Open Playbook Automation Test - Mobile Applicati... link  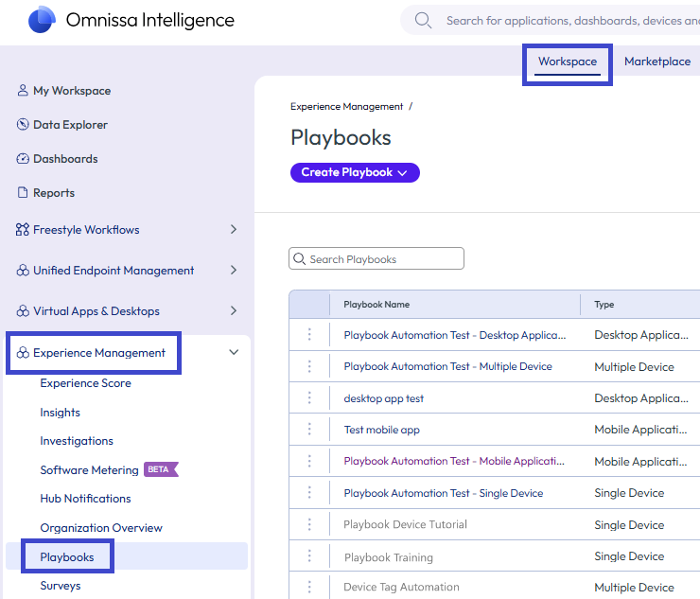pos(454,461)
